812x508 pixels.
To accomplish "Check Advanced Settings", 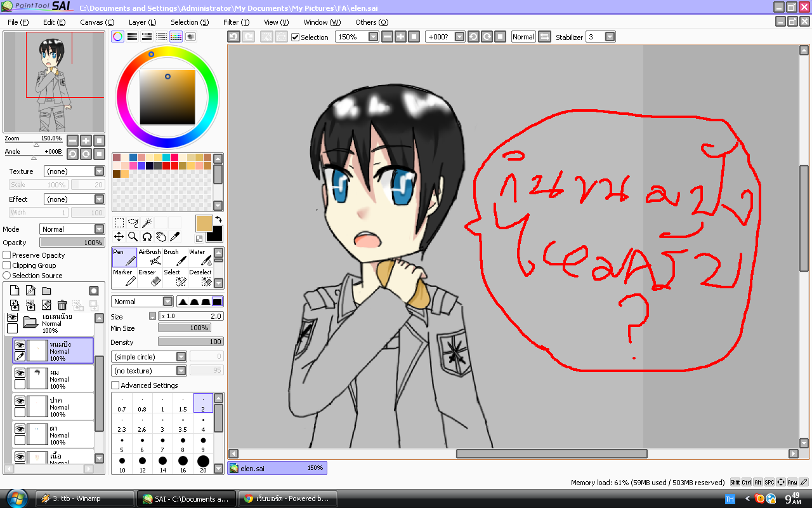I will [x=115, y=385].
